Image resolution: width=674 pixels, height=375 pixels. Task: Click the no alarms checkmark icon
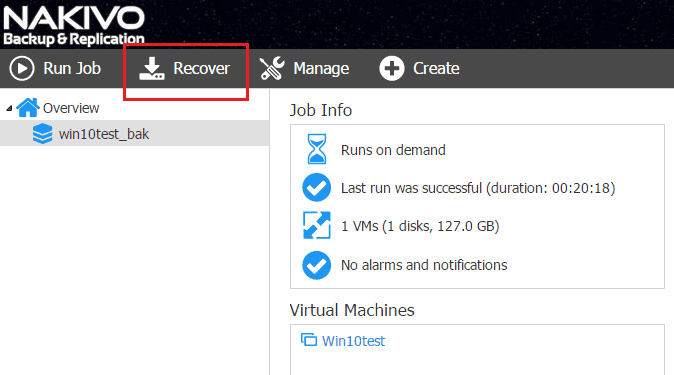tap(316, 265)
